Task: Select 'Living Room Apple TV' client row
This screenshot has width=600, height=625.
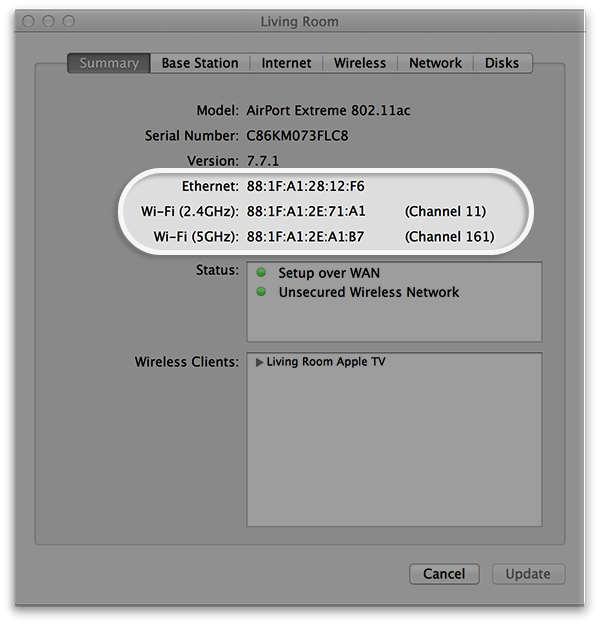Action: (394, 362)
